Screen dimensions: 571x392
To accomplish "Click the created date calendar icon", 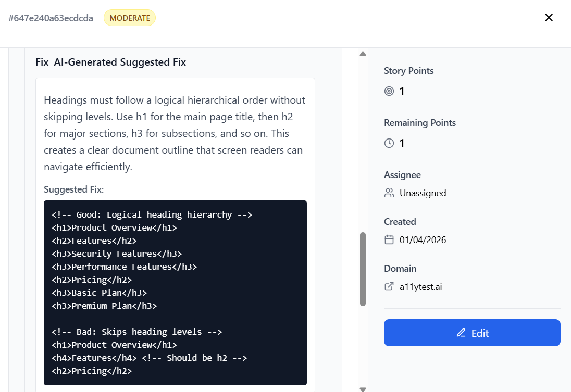I will pyautogui.click(x=389, y=240).
